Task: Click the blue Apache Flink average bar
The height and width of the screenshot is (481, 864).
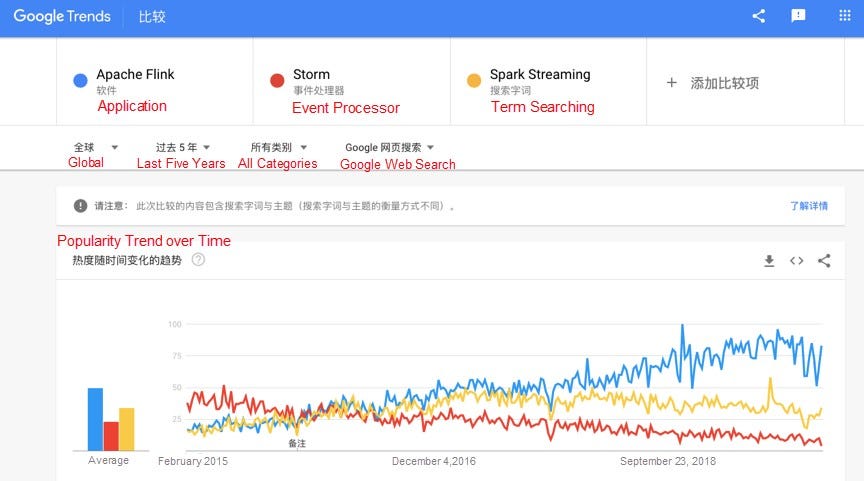Action: (95, 419)
